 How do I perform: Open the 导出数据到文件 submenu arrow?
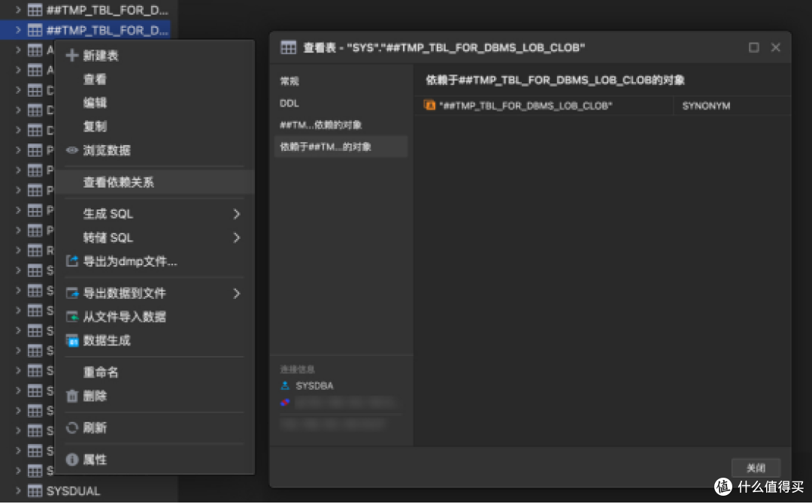(x=237, y=294)
